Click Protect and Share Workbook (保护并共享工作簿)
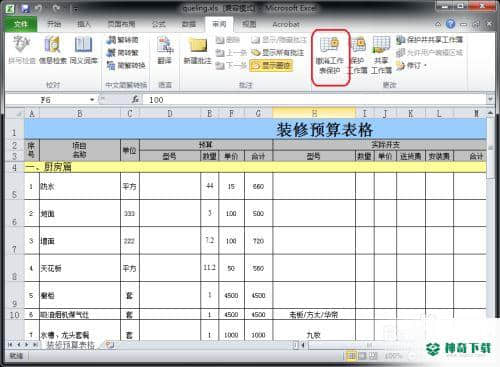500x367 pixels. pos(429,40)
